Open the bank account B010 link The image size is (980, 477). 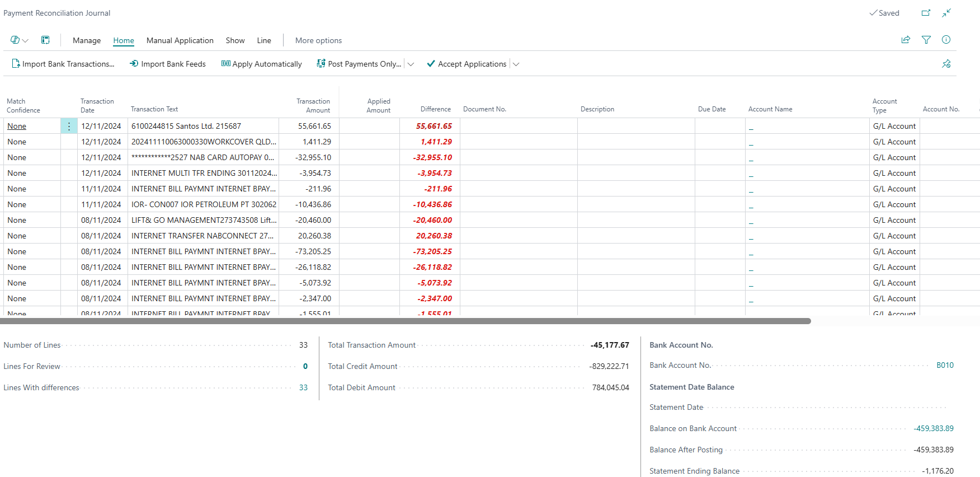click(945, 365)
